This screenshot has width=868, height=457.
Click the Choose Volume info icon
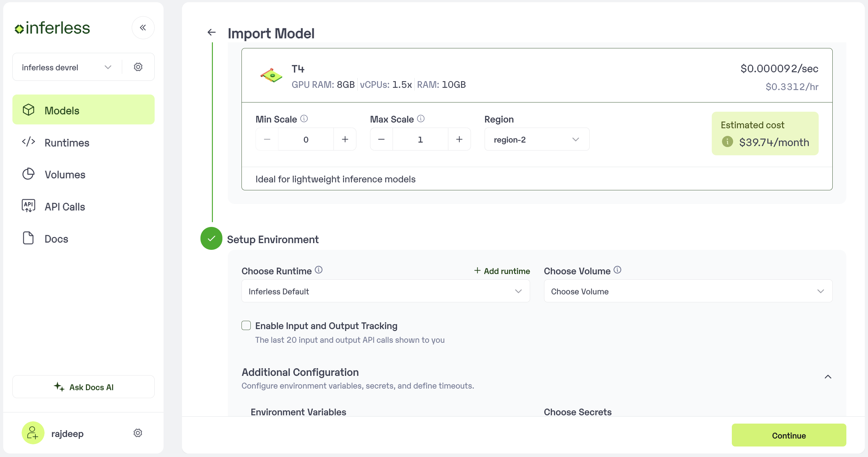pos(617,270)
